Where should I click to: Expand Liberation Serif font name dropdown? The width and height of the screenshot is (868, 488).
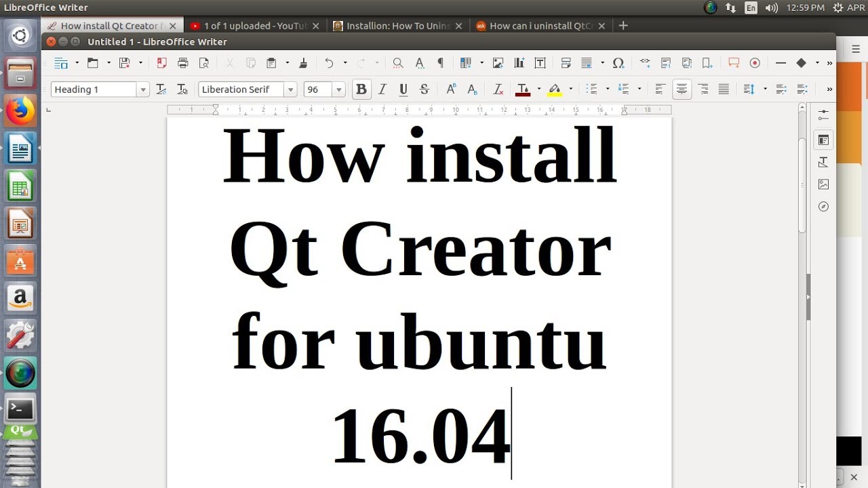click(291, 89)
